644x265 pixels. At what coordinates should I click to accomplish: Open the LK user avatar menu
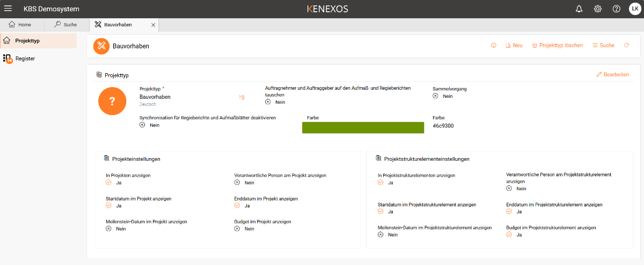[634, 9]
